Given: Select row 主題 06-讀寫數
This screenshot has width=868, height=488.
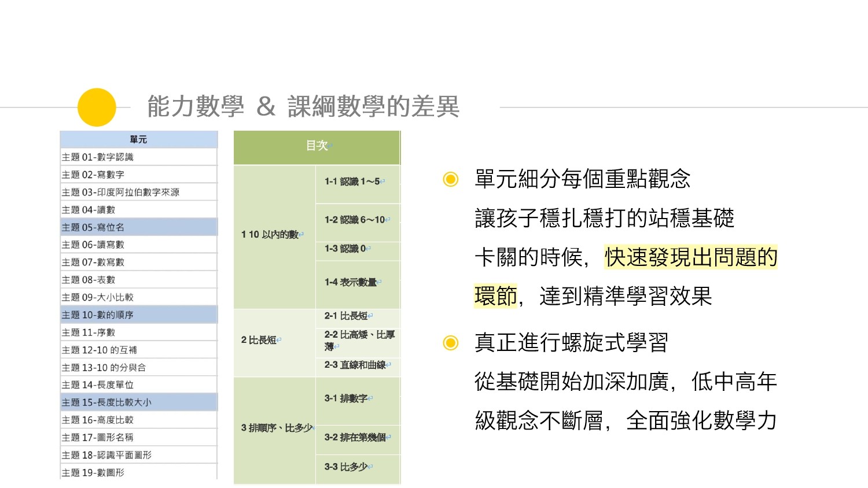Looking at the screenshot, I should click(x=139, y=245).
